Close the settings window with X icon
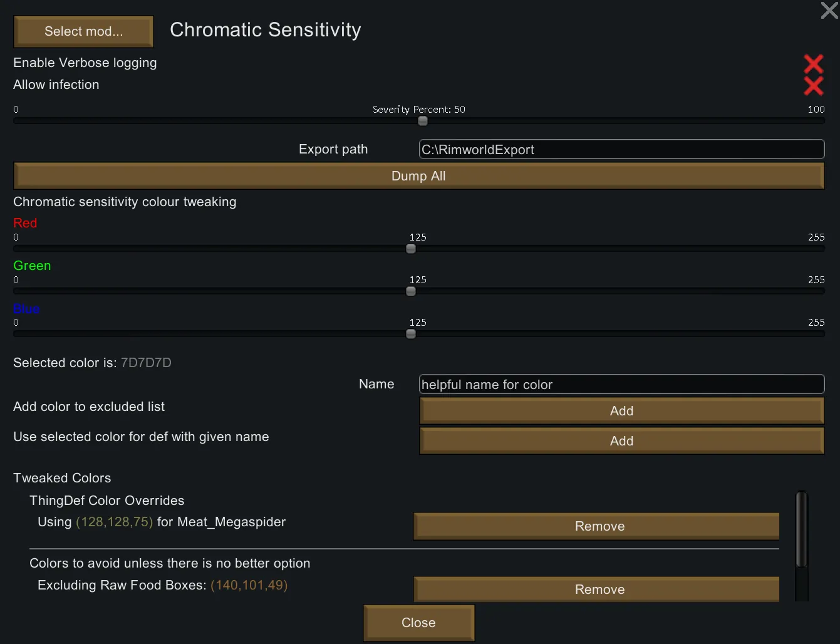 (x=829, y=11)
